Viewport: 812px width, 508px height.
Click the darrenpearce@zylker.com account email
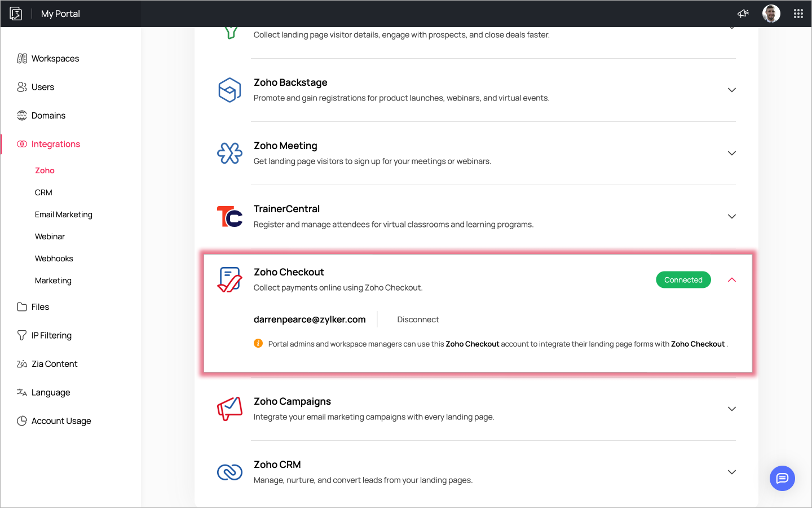310,319
